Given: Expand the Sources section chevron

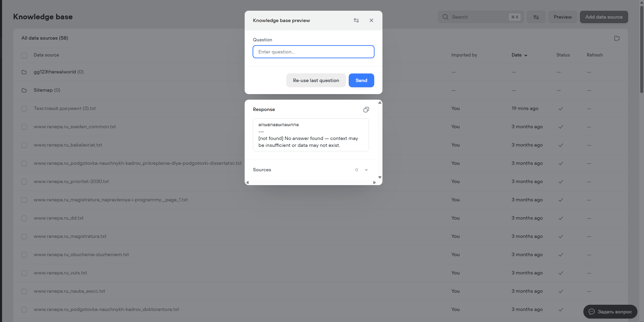Looking at the screenshot, I should coord(366,170).
